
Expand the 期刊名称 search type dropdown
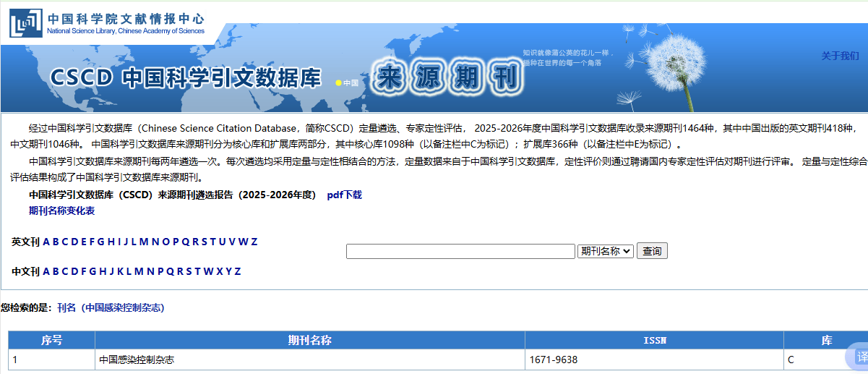(x=605, y=251)
